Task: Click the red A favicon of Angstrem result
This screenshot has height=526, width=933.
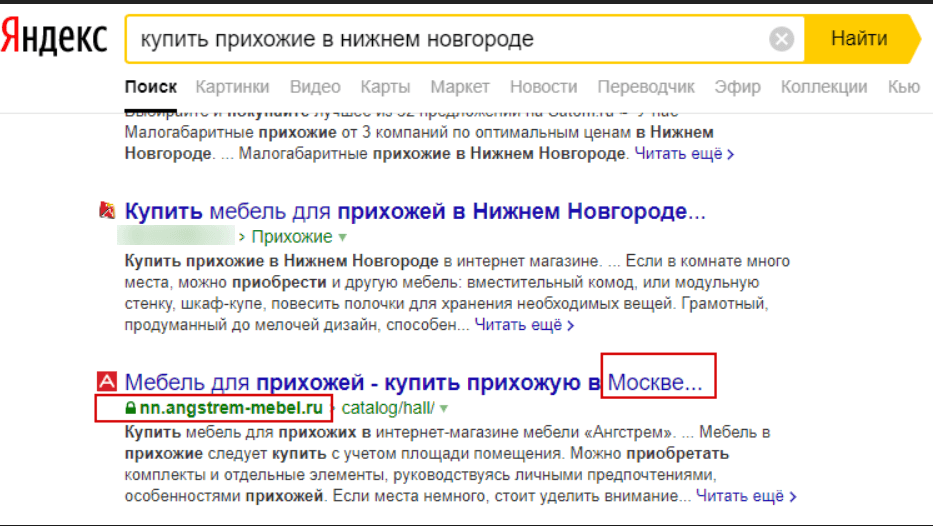Action: coord(107,381)
